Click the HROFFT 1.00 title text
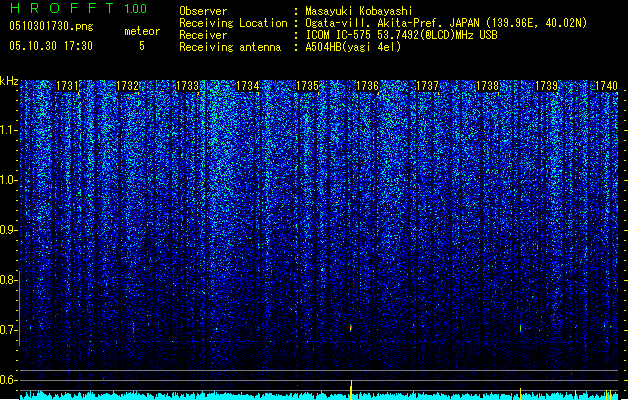 (79, 8)
